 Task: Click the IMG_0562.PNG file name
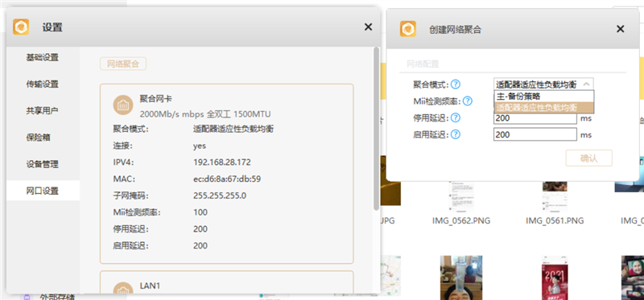(460, 221)
